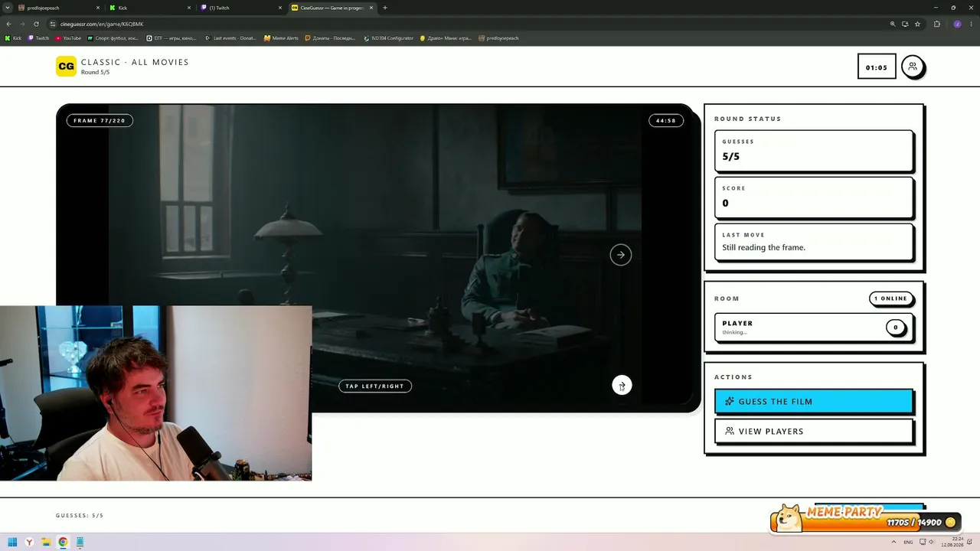
Task: Reload the current page
Action: click(x=36, y=24)
